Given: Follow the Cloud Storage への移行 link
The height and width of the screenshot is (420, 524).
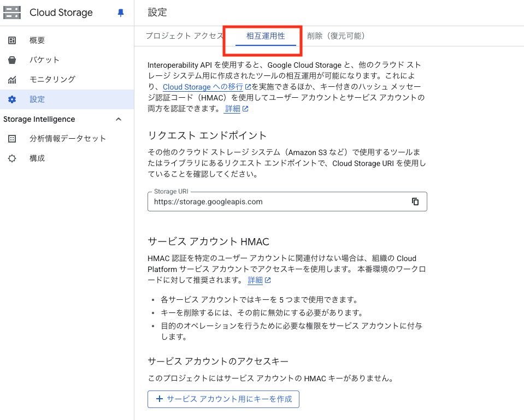Looking at the screenshot, I should click(203, 87).
